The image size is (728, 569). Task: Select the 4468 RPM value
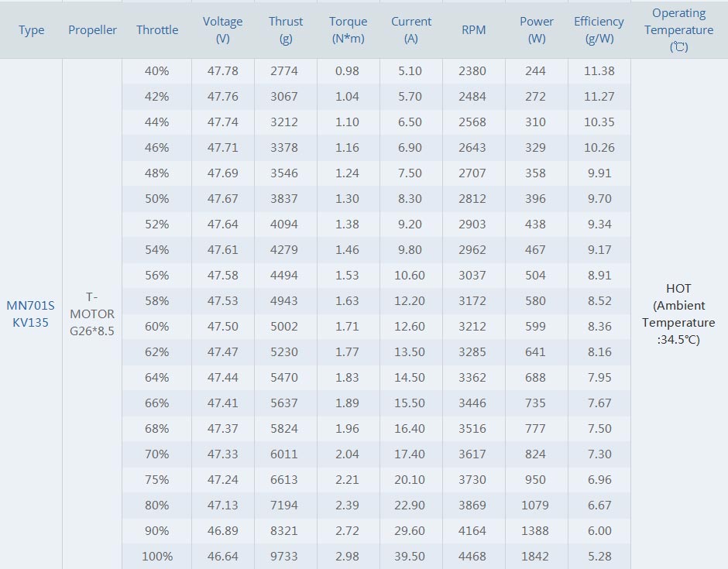[x=472, y=556]
